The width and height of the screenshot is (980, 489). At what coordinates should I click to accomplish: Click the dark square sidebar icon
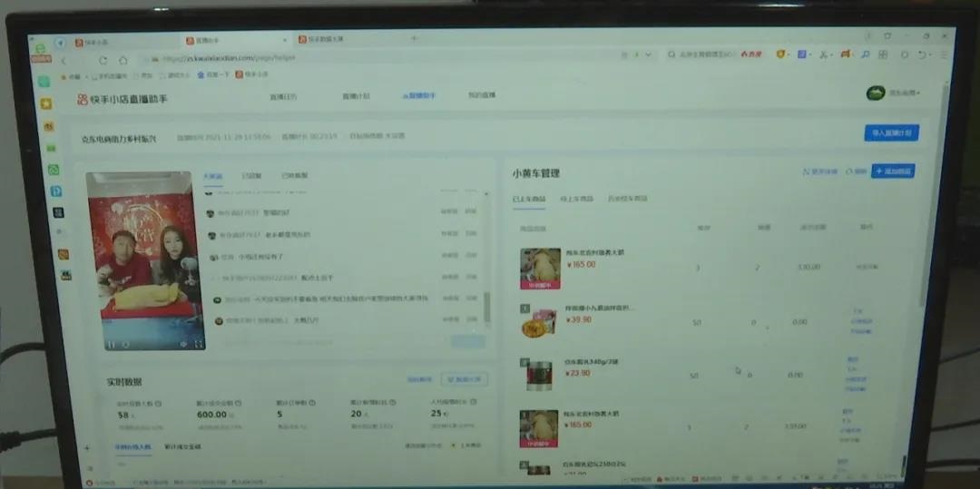pyautogui.click(x=59, y=212)
